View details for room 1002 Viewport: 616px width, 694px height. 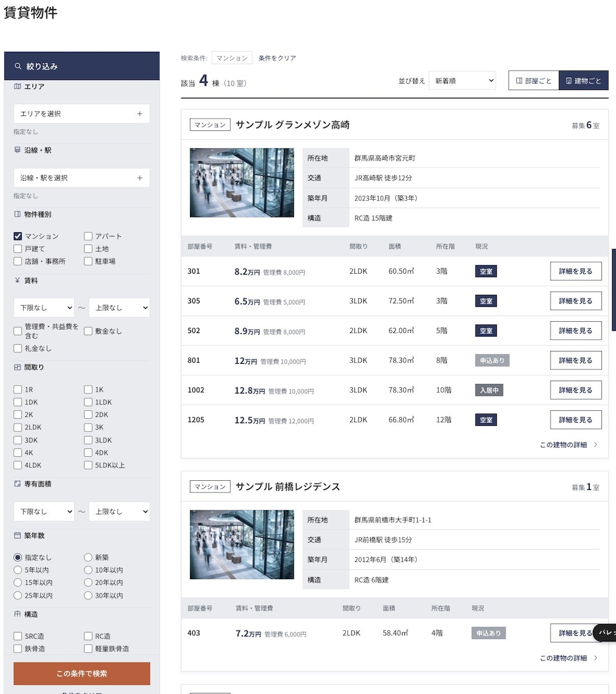[576, 390]
